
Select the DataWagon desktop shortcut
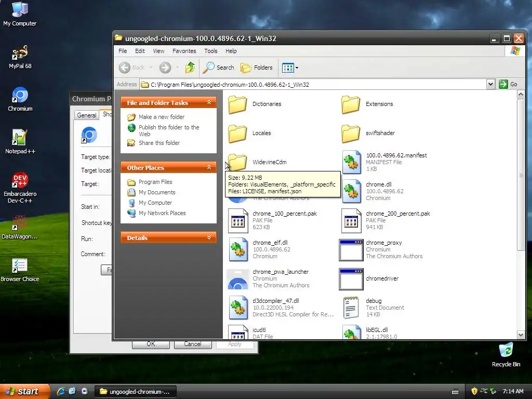(20, 228)
